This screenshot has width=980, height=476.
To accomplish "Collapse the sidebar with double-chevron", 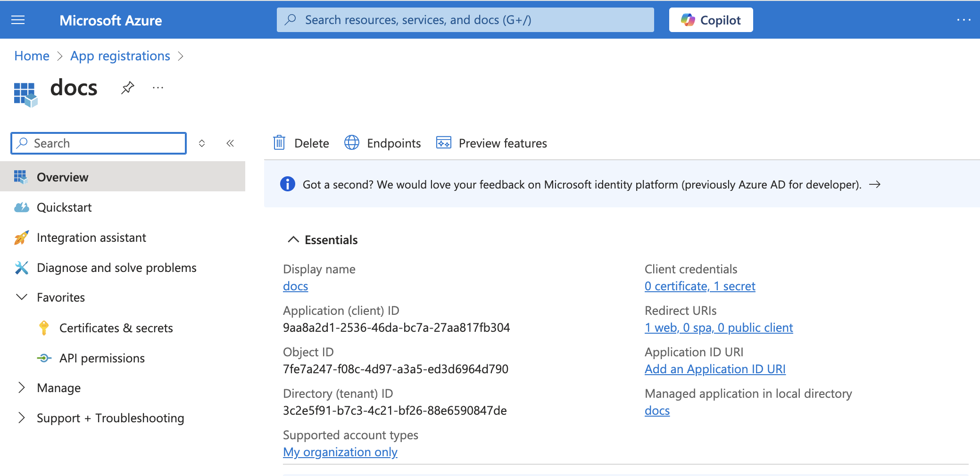I will 230,143.
